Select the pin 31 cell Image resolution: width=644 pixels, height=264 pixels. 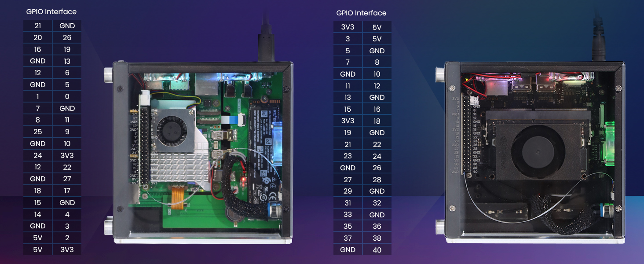348,203
